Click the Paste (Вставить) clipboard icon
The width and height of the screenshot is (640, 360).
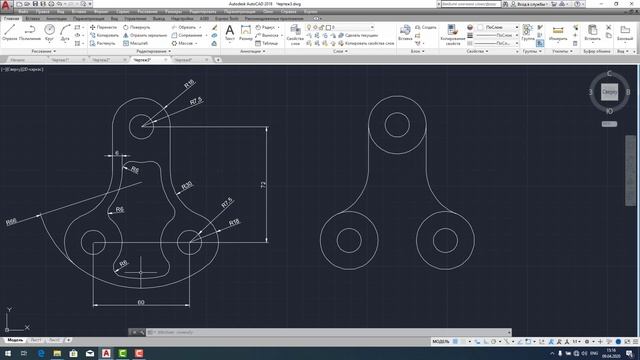[x=592, y=32]
